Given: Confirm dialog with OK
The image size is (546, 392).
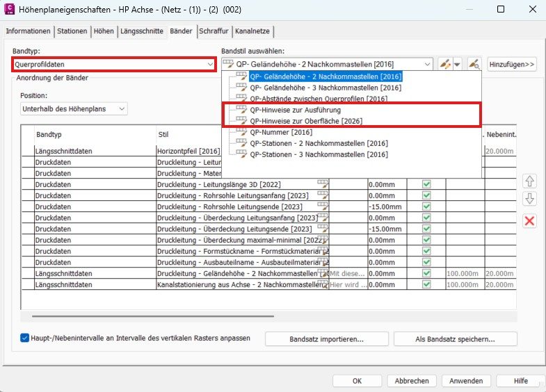Looking at the screenshot, I should coord(357,381).
